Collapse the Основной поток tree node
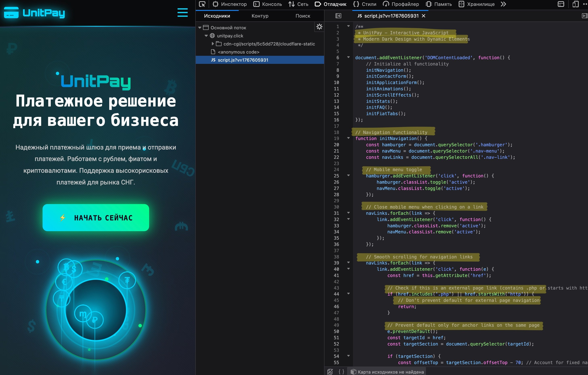Screen dimensions: 588x375 [x=200, y=28]
